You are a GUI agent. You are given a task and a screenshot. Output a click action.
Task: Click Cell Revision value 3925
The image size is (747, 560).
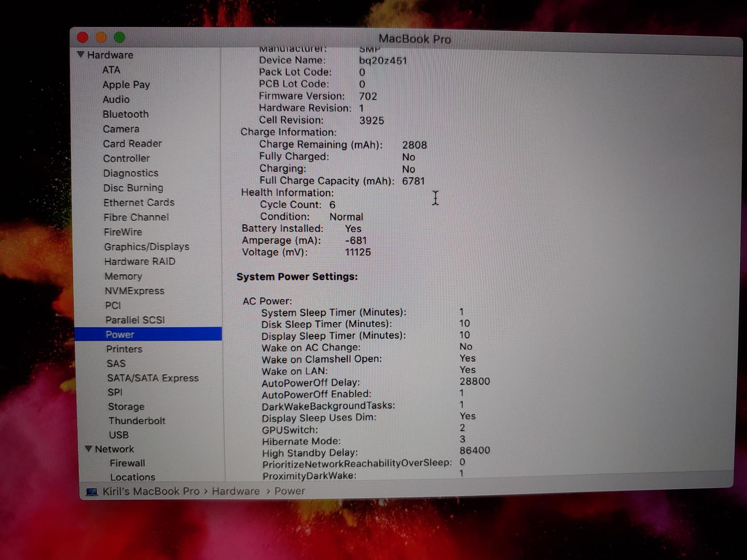click(371, 120)
